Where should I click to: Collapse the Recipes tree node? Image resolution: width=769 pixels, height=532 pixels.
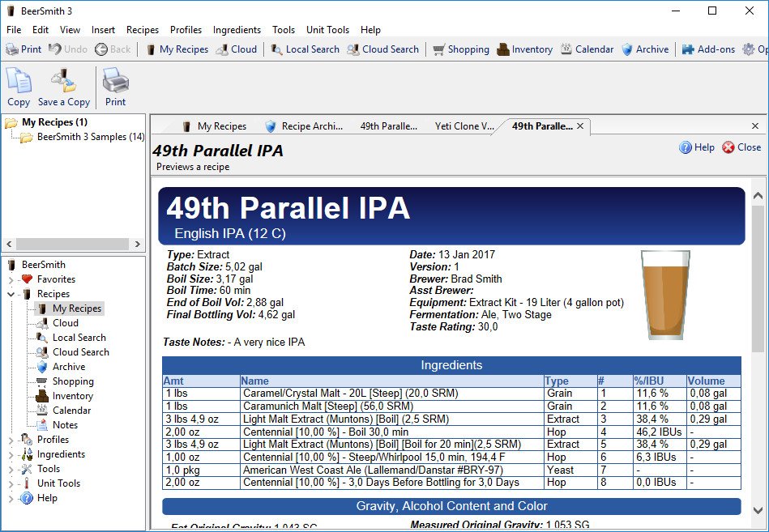point(11,294)
